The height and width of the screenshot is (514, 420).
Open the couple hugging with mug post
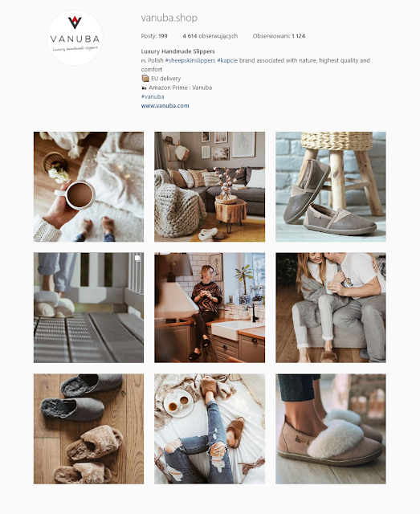click(331, 308)
